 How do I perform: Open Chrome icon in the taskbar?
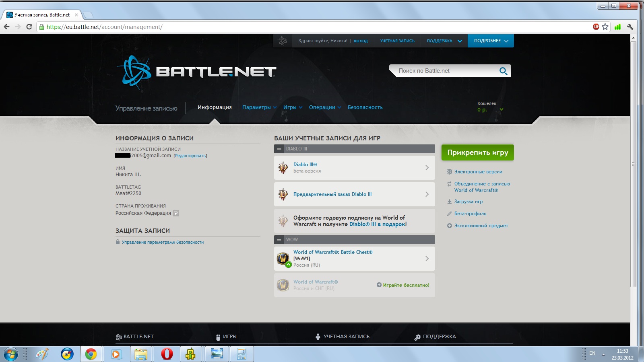[91, 354]
